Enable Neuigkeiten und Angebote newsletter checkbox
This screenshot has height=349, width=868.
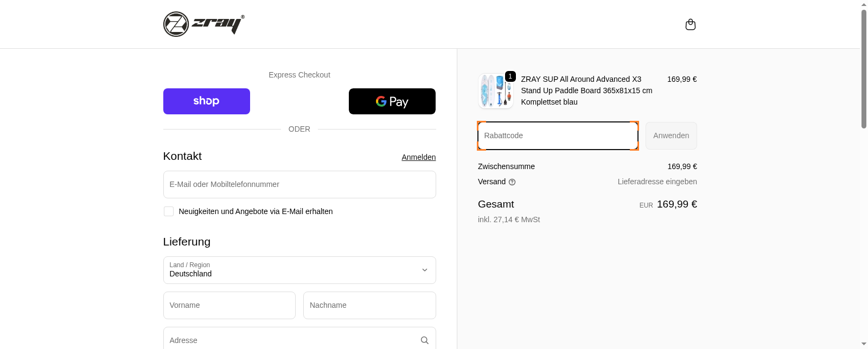(169, 211)
